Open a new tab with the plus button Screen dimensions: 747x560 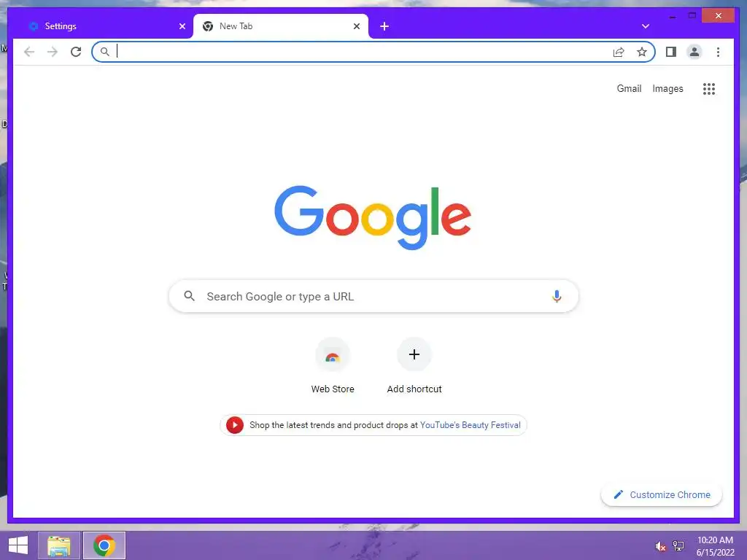tap(384, 27)
